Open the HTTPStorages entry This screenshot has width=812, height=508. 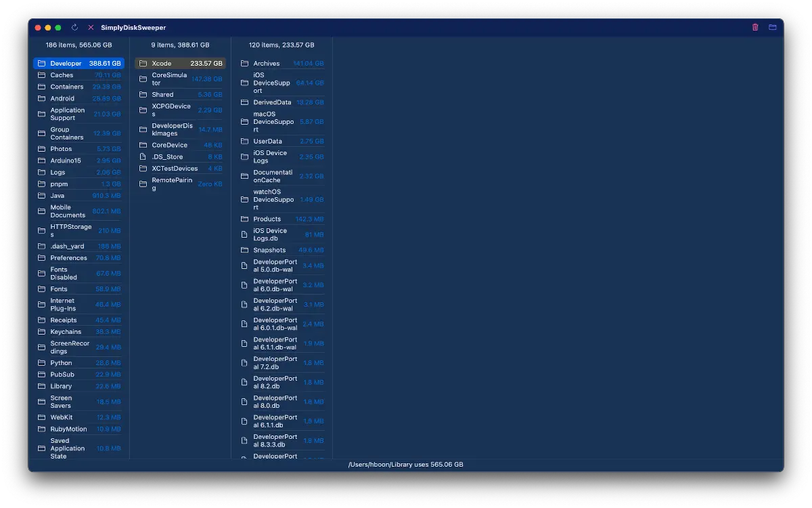tap(78, 231)
